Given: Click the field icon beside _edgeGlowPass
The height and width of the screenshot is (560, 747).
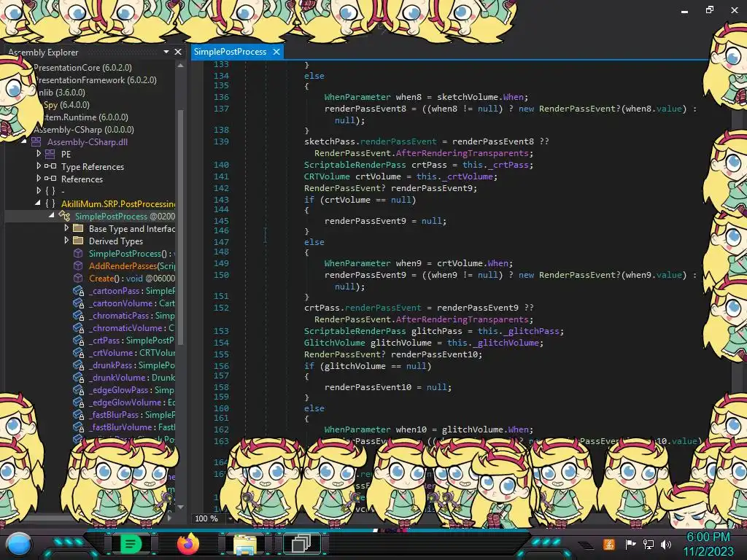Looking at the screenshot, I should tap(78, 389).
